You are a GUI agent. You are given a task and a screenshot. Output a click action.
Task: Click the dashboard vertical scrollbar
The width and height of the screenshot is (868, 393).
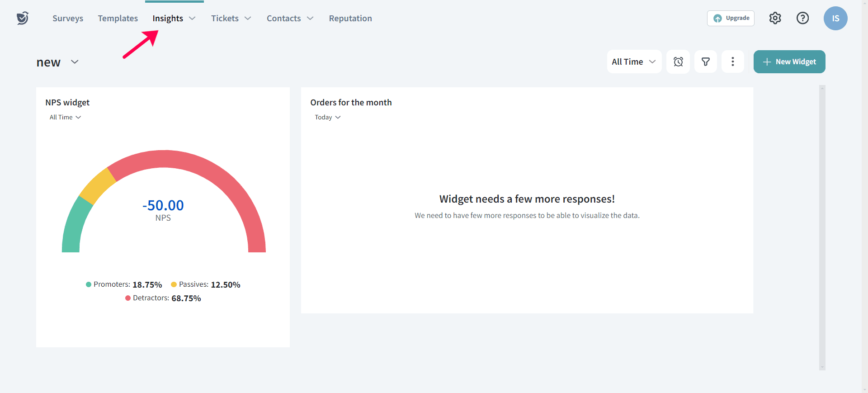click(x=822, y=226)
